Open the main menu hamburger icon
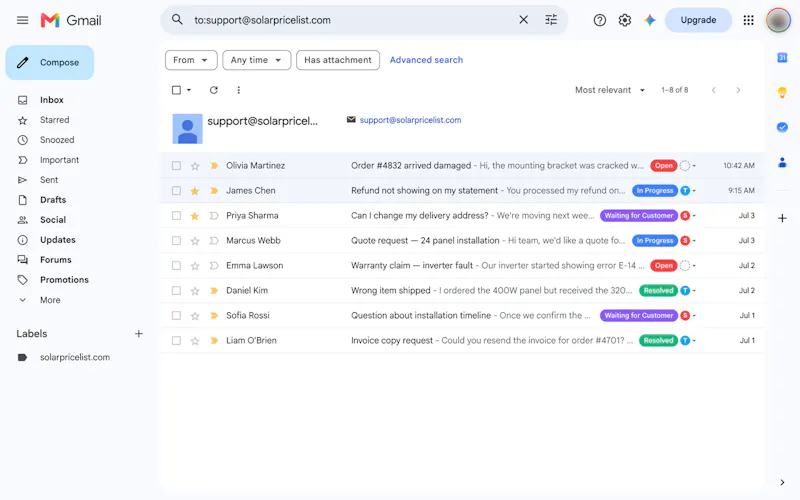 (x=22, y=20)
